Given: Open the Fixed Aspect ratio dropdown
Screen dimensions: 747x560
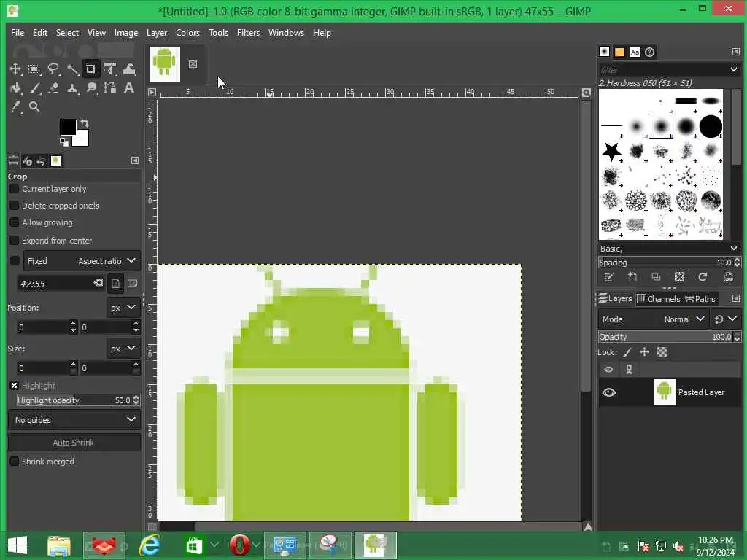Looking at the screenshot, I should click(82, 261).
